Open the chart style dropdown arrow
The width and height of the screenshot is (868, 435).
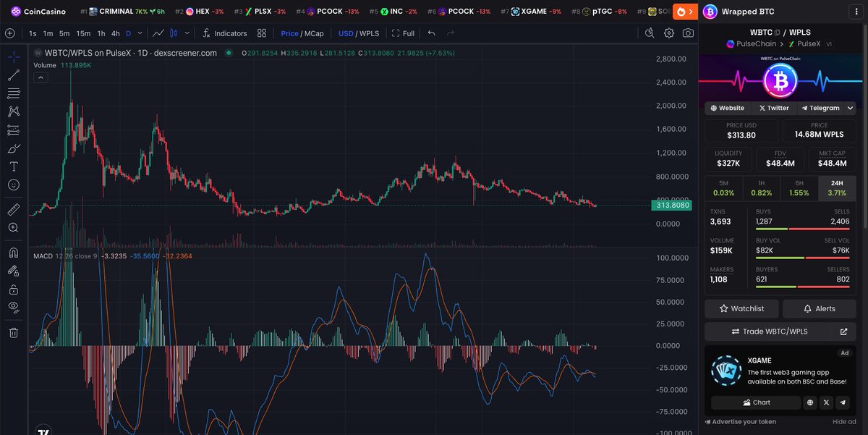pos(187,33)
